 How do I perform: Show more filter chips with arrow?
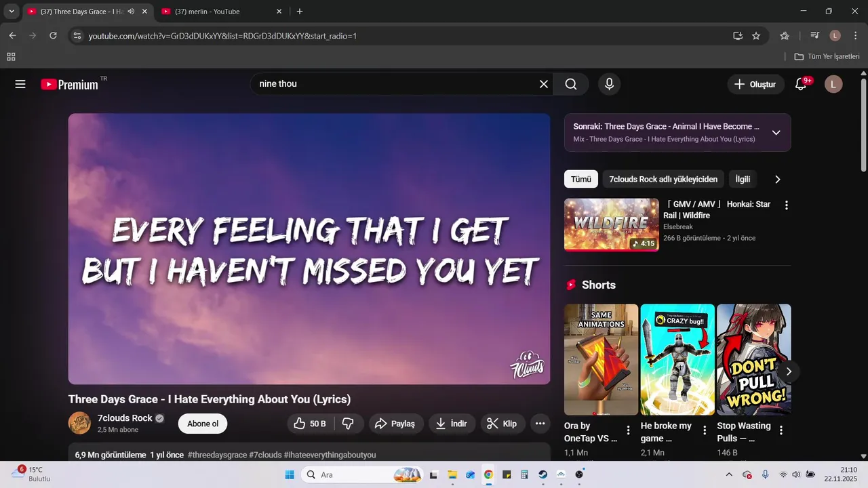coord(778,179)
